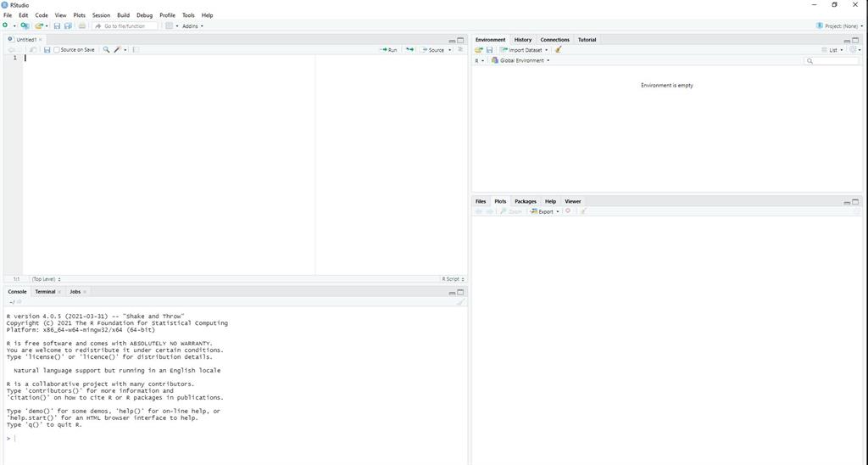Viewport: 868px width, 465px height.
Task: Open the new file dropdown arrow
Action: pyautogui.click(x=14, y=26)
